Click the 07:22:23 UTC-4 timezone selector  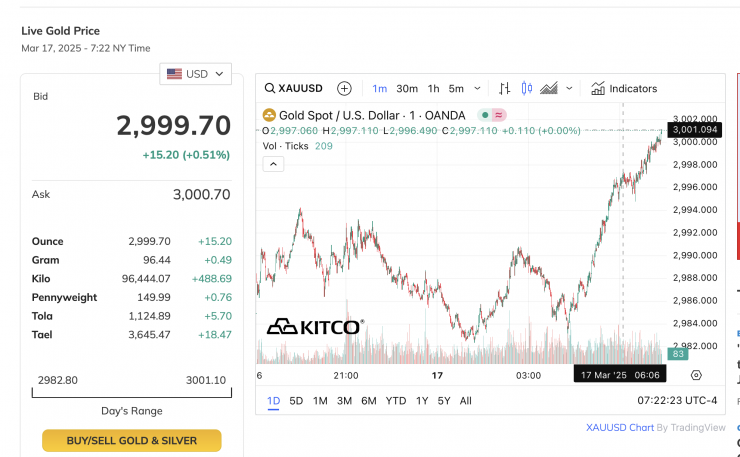pos(677,401)
